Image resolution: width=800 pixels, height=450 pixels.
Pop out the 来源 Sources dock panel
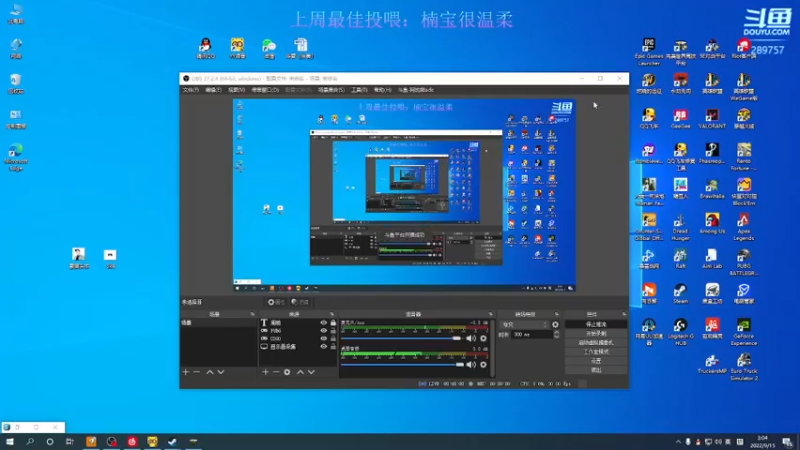pyautogui.click(x=332, y=314)
